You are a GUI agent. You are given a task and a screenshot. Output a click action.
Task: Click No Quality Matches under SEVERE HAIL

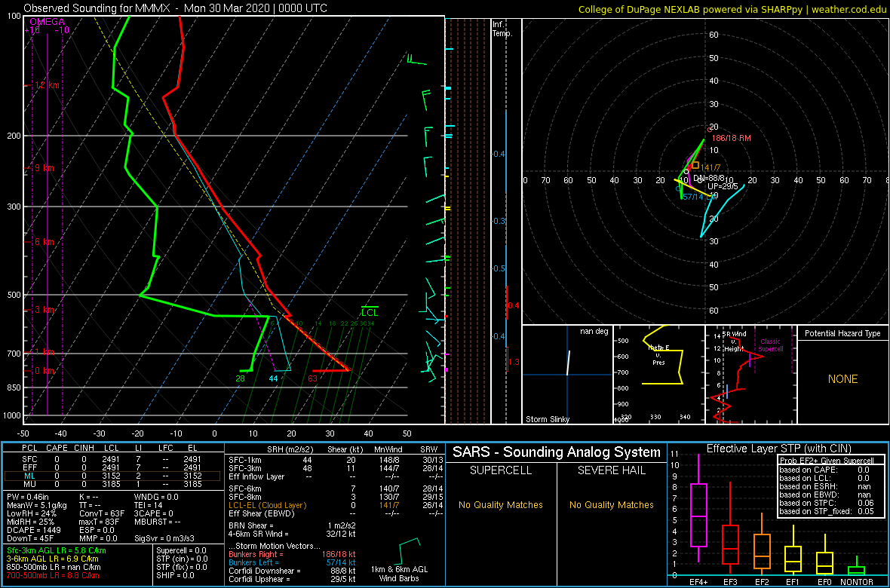tap(611, 505)
